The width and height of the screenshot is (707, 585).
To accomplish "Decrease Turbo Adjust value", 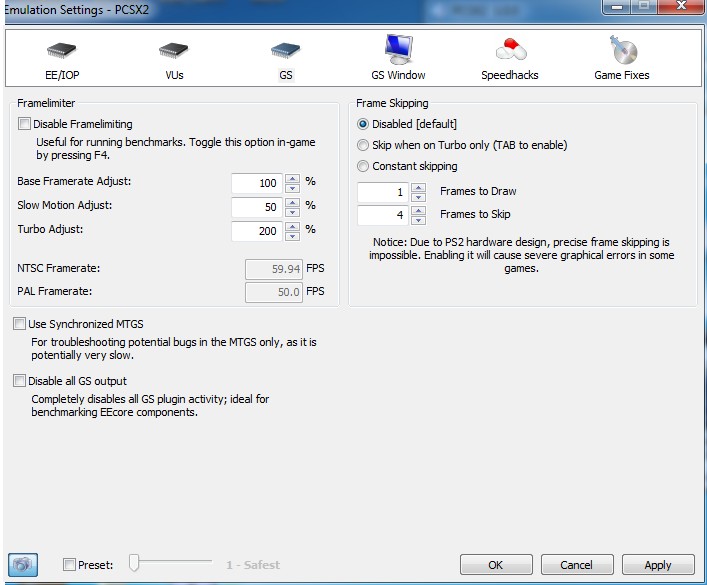I will [293, 236].
